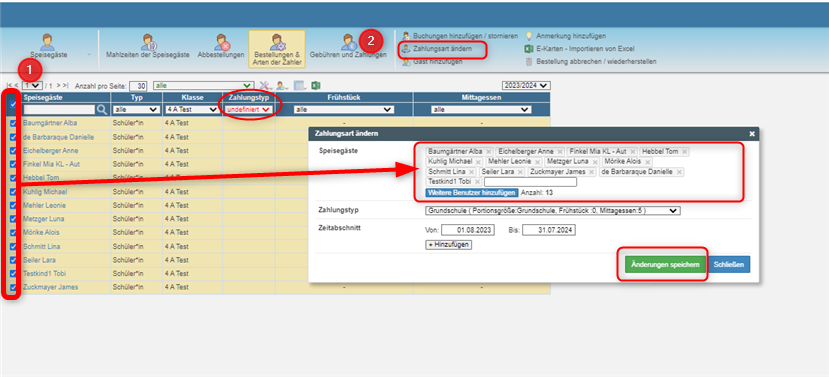829x377 pixels.
Task: Open the page number dropdown
Action: click(32, 85)
